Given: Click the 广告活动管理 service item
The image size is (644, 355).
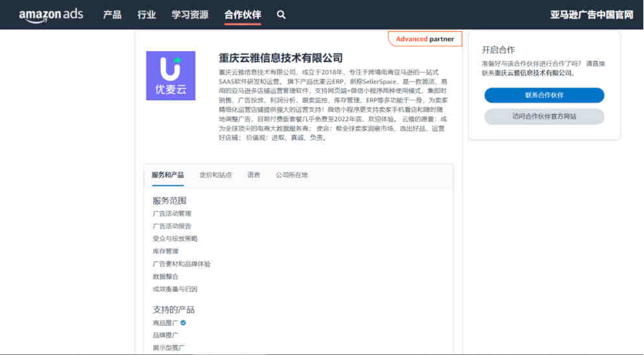Looking at the screenshot, I should [172, 213].
